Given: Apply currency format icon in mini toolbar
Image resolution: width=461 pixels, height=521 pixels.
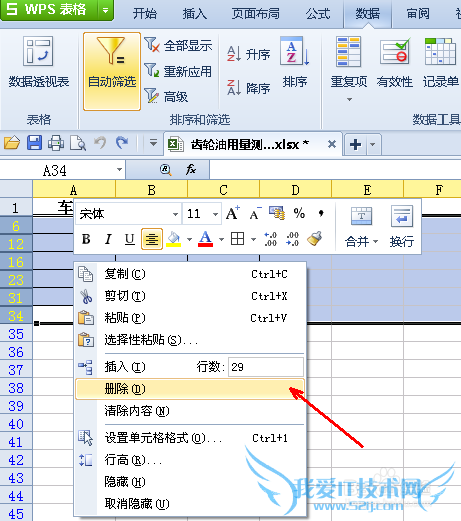Looking at the screenshot, I should click(277, 213).
